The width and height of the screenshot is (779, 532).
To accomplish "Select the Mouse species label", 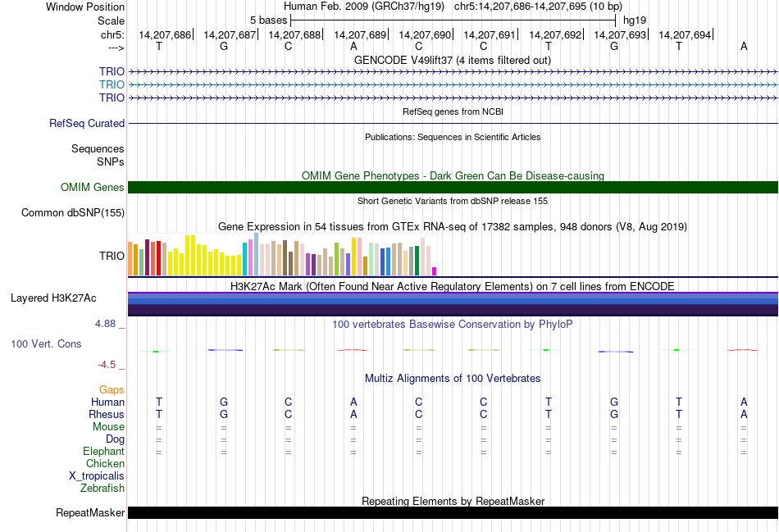I will click(108, 427).
